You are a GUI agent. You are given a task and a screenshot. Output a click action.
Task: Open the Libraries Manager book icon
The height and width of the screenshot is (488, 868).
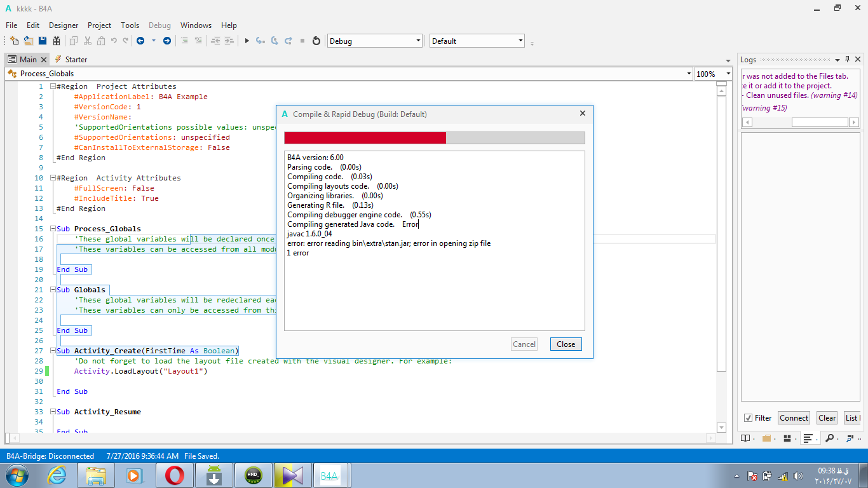click(745, 438)
